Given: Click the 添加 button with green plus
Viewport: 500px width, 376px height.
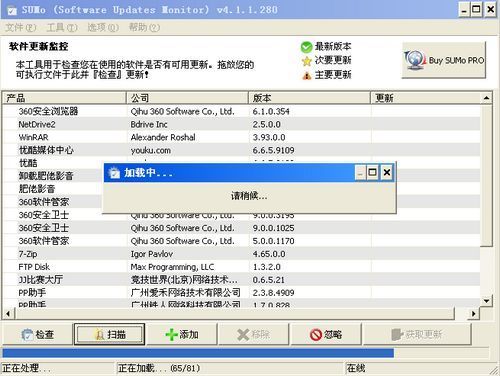Looking at the screenshot, I should point(182,334).
